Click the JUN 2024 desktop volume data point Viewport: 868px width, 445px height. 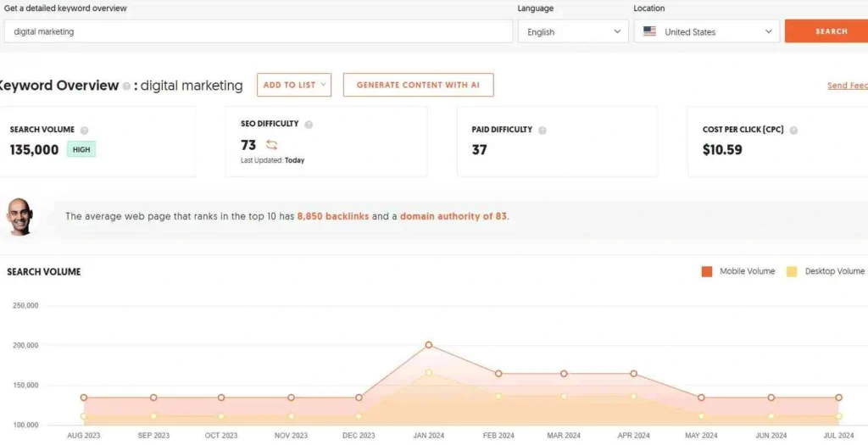pos(771,416)
